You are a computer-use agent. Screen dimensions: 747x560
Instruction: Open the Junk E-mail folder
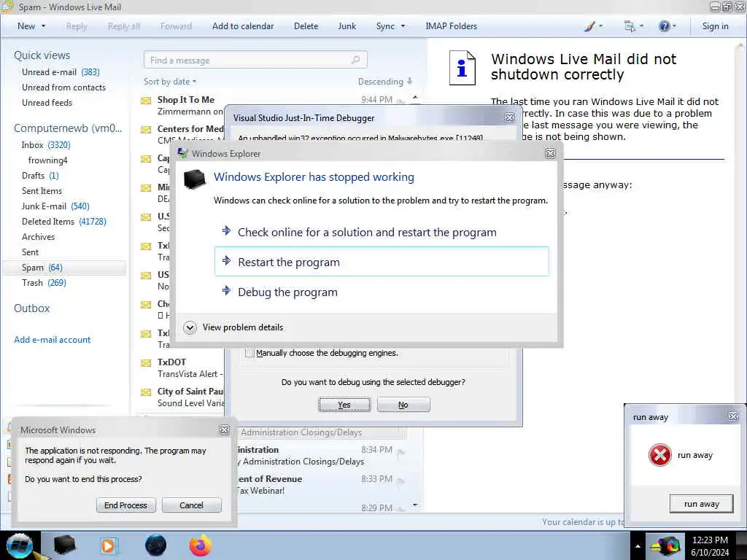point(55,206)
